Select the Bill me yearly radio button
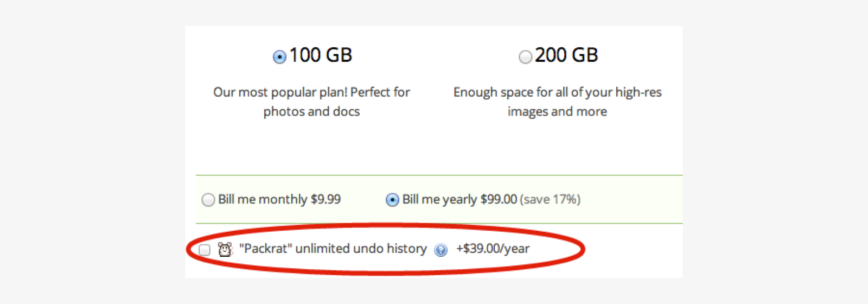 [392, 200]
